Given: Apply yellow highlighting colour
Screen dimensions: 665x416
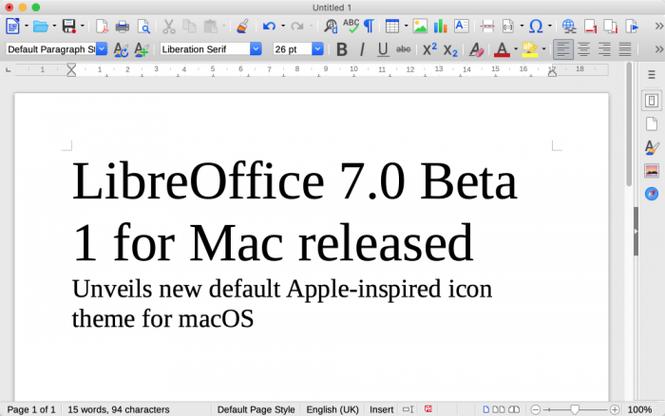Looking at the screenshot, I should point(529,50).
